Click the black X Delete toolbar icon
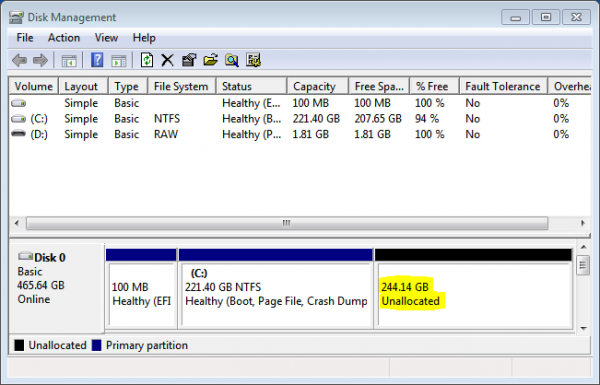 pos(167,60)
